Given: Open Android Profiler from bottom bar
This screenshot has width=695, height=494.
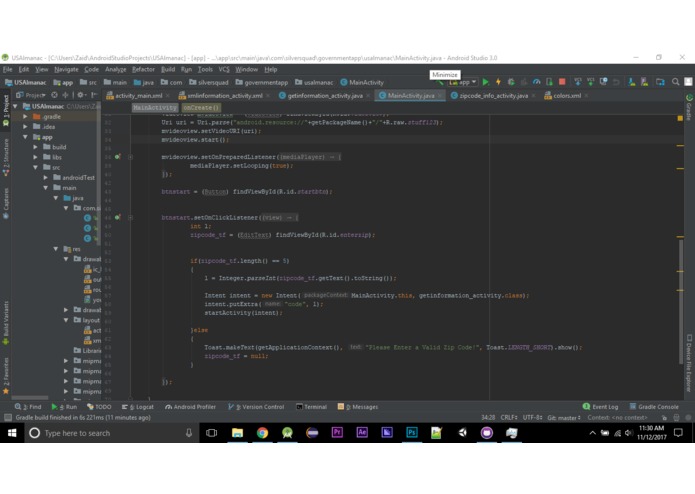Looking at the screenshot, I should pyautogui.click(x=190, y=407).
